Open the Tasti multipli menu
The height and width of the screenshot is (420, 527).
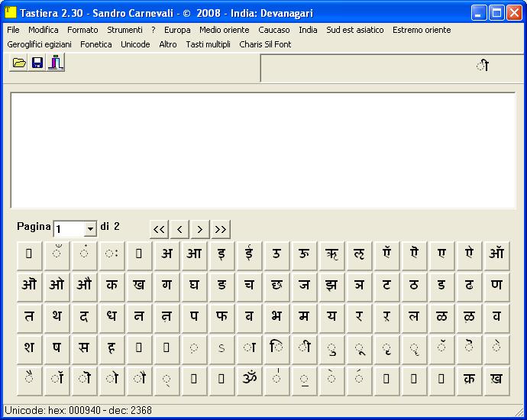click(x=208, y=44)
